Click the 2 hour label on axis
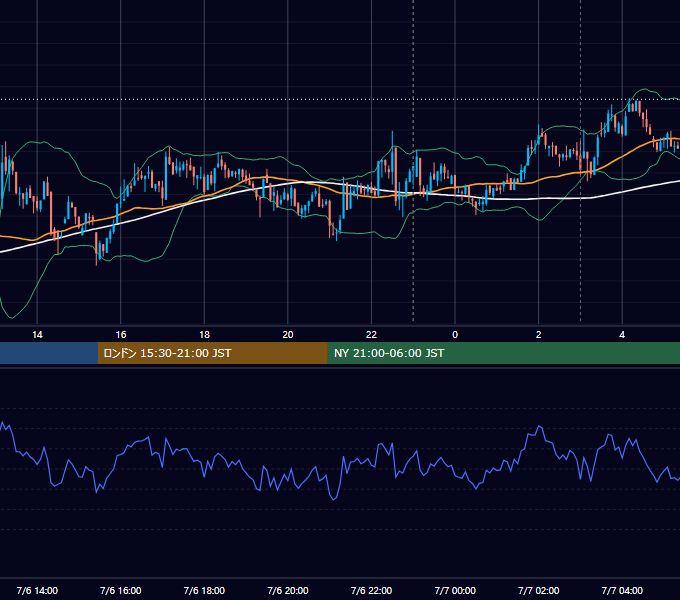The width and height of the screenshot is (680, 600). tap(539, 335)
